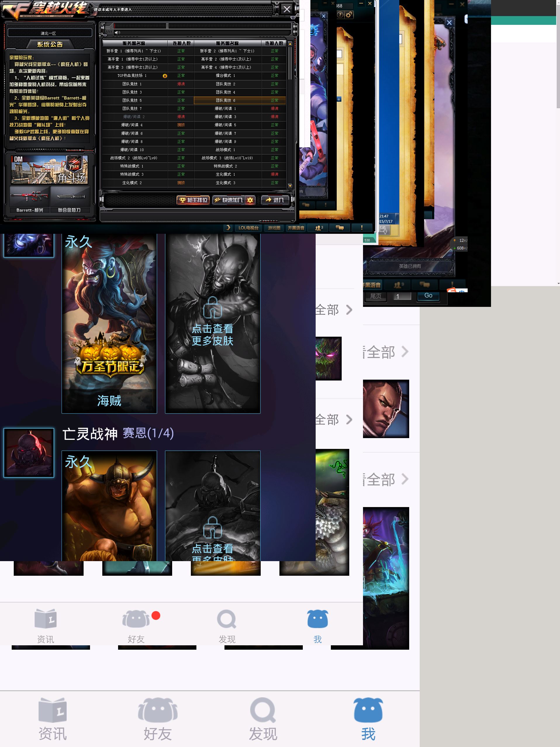Select highlighted server row 团队竞技 6
This screenshot has width=560, height=747.
click(x=240, y=100)
